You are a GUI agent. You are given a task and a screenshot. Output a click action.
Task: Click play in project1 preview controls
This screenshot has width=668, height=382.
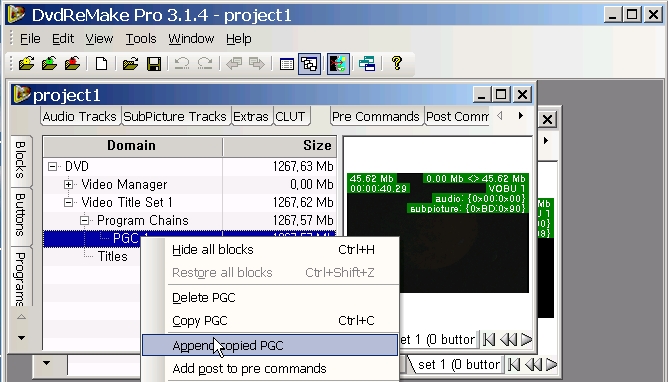[527, 339]
